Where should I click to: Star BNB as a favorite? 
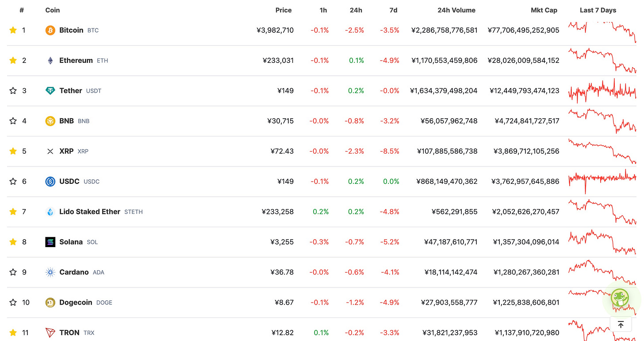pyautogui.click(x=13, y=121)
